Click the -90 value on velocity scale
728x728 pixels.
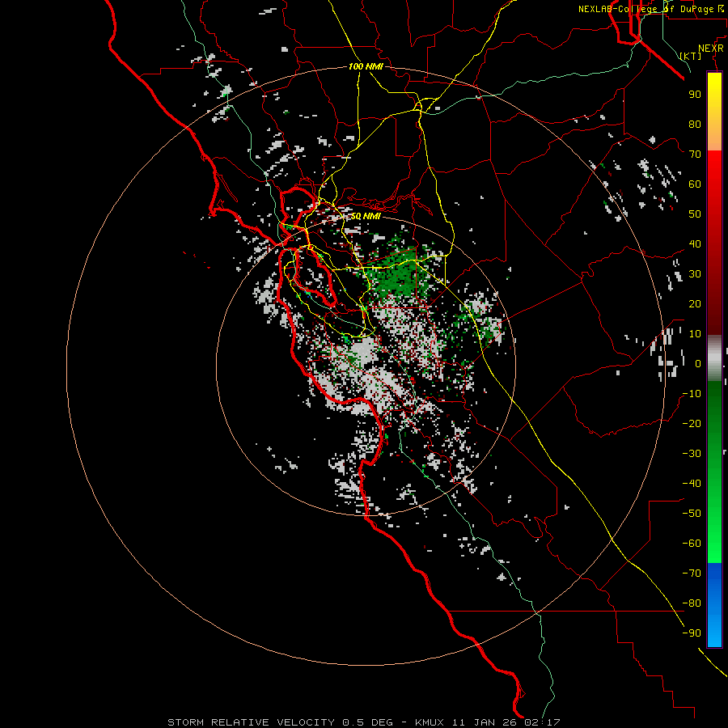pos(692,633)
